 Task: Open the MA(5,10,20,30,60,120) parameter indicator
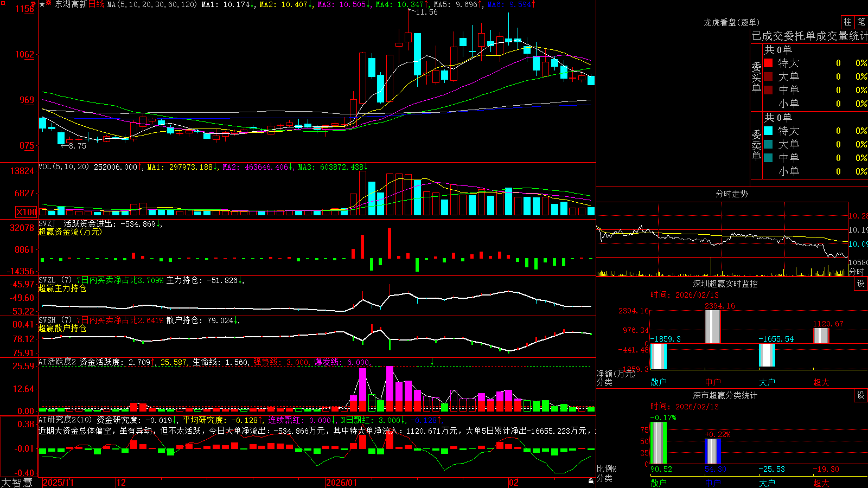152,4
